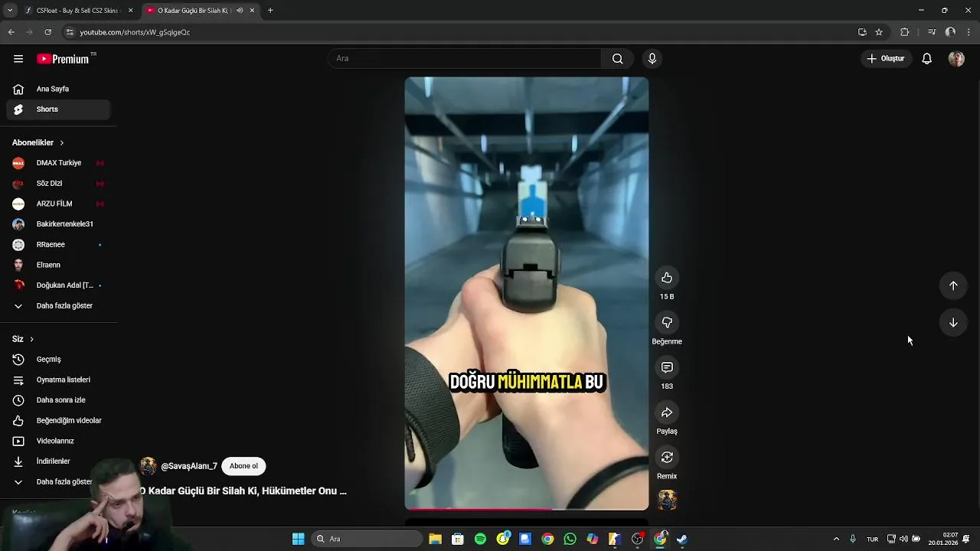Screen dimensions: 980x551
Task: Click the Windows taskbar search box
Action: pyautogui.click(x=367, y=539)
